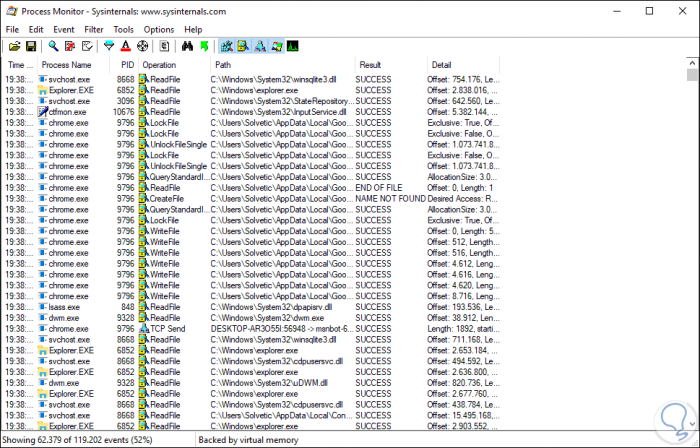Screen dimensions: 700x448
Task: Click the TCP Send network operation icon
Action: coord(144,328)
